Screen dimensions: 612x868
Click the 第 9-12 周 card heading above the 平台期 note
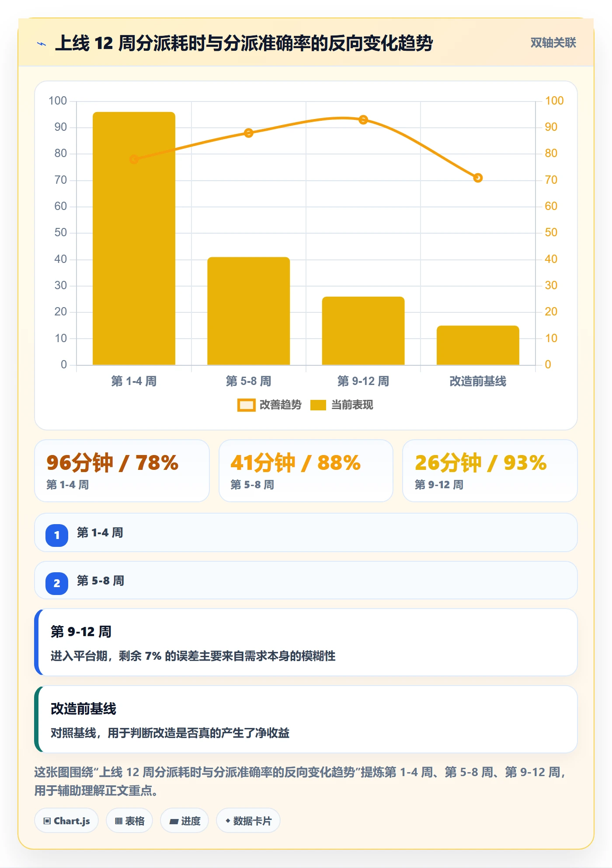81,632
